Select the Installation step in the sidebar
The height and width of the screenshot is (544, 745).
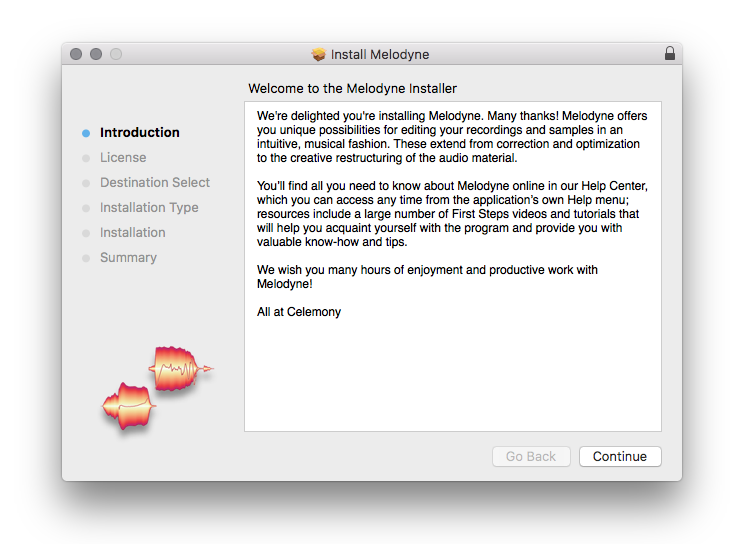133,232
